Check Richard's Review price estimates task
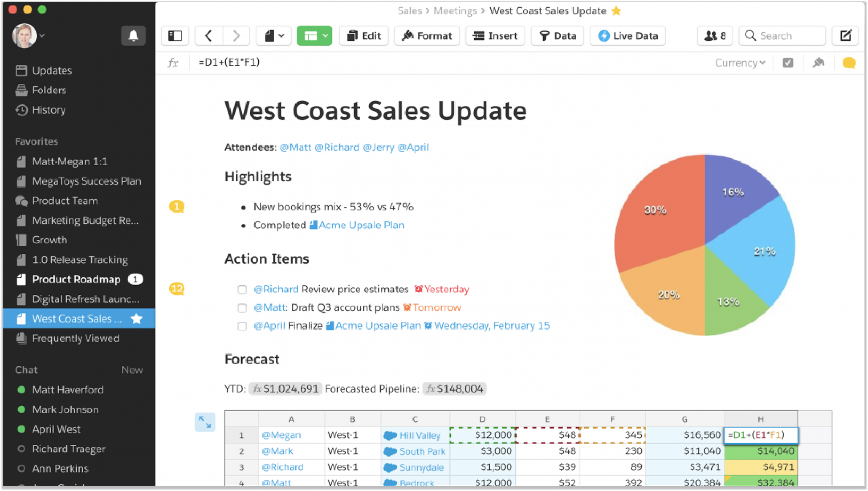Image resolution: width=868 pixels, height=491 pixels. point(242,290)
